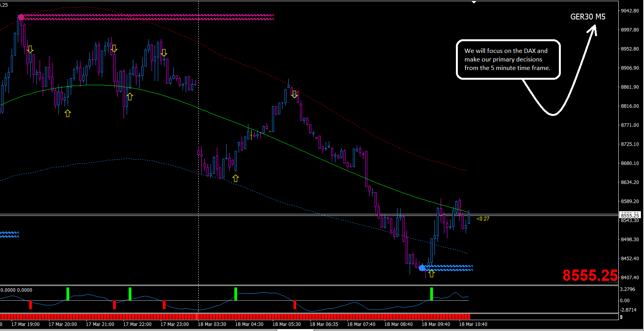Click yellow up arrow just after 17 Mar 22:00
This screenshot has height=331, width=644.
pyautogui.click(x=130, y=96)
